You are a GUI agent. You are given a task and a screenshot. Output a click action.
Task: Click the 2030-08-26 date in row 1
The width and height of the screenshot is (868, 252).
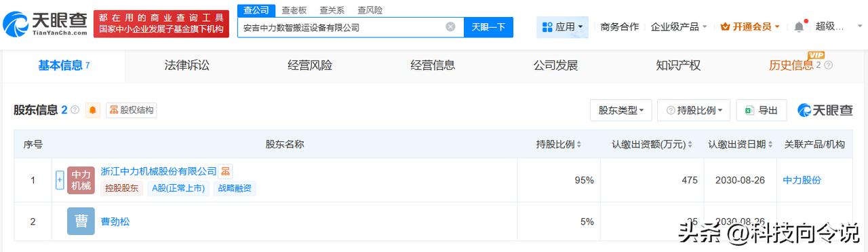pos(740,180)
